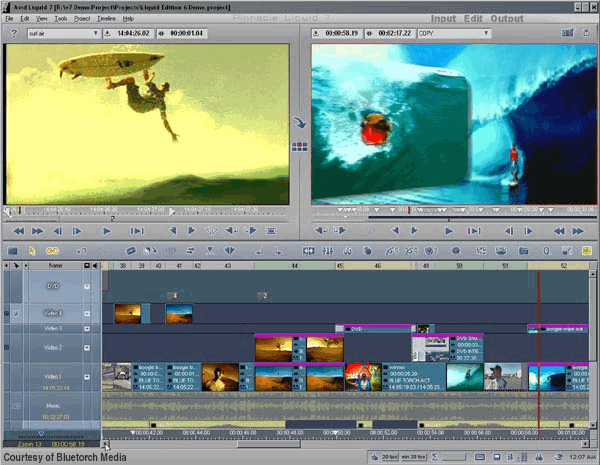Screen dimensions: 600x465
Task: Switch to the Output workspace
Action: [x=507, y=18]
